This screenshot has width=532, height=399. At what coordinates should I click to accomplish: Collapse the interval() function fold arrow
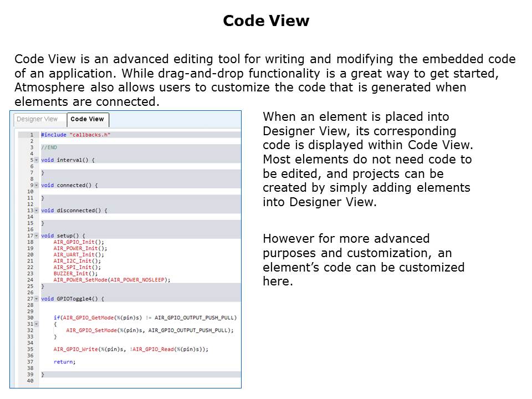point(37,160)
